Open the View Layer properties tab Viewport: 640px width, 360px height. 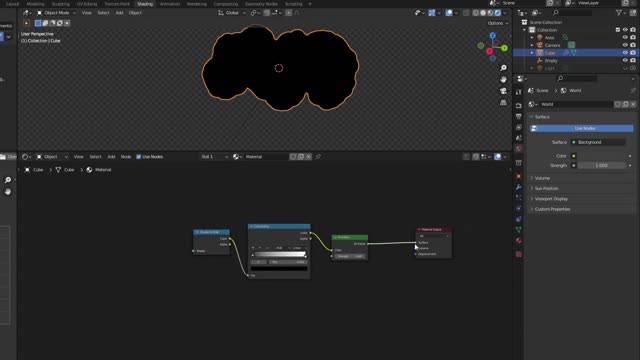coord(518,127)
